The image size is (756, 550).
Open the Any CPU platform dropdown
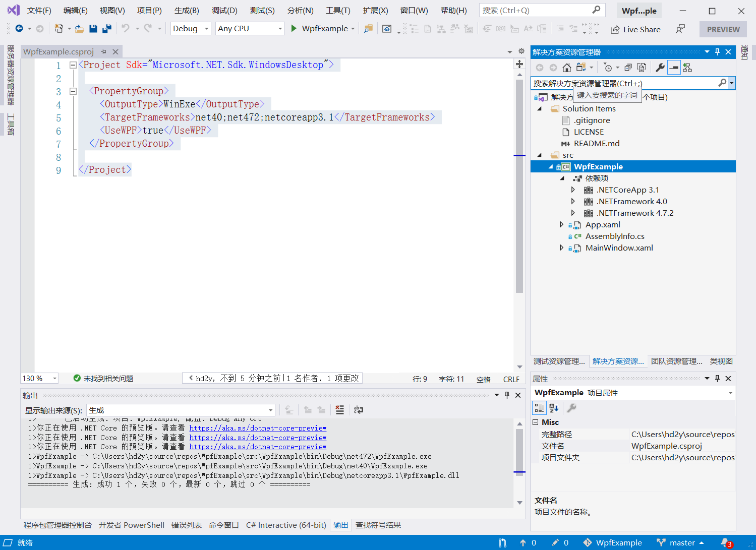(250, 29)
